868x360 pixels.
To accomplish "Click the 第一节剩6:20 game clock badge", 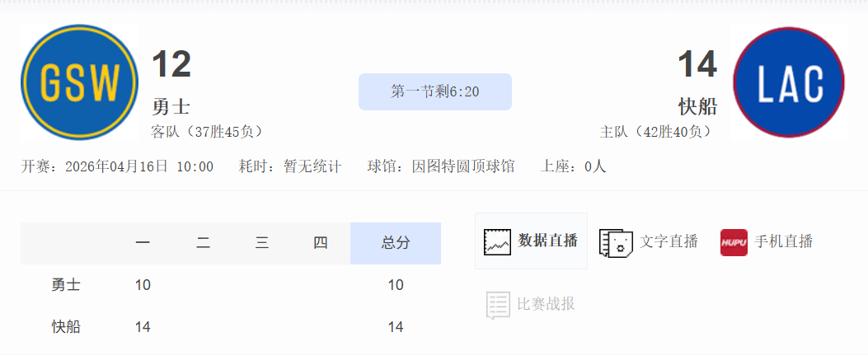I will [435, 91].
